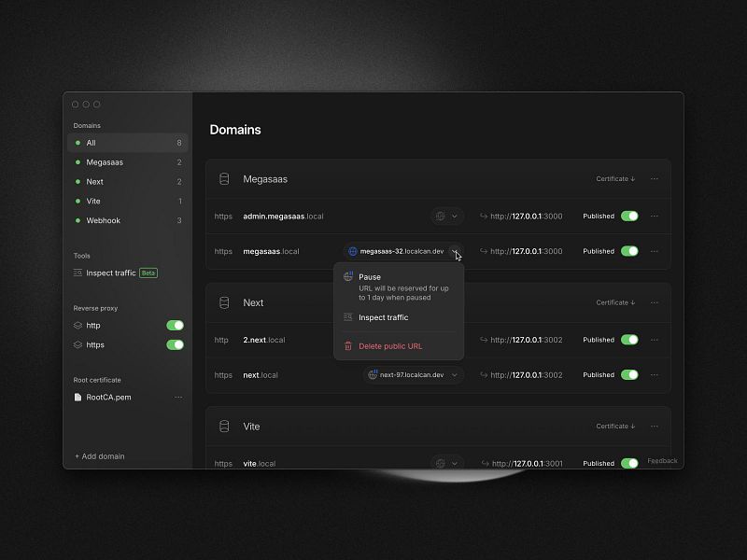Select Pause from the context menu
This screenshot has height=560, width=747.
pos(370,276)
